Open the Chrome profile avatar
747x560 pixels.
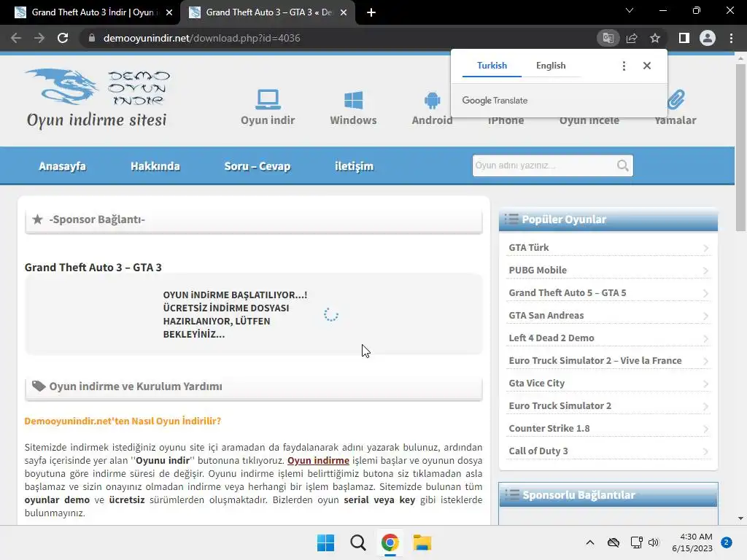point(708,38)
